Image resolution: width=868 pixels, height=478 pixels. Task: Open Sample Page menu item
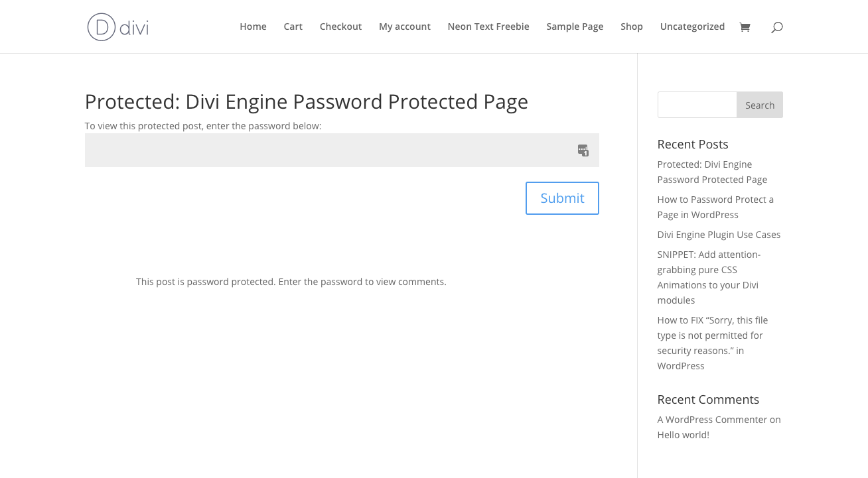[575, 27]
